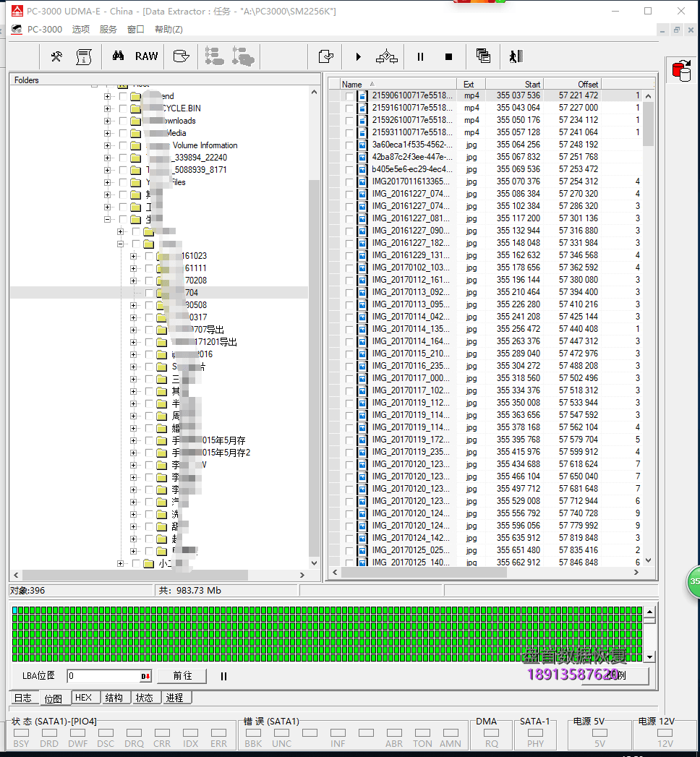700x757 pixels.
Task: Check the box for 42ba87c2f3ee-447e jpg
Action: (349, 157)
